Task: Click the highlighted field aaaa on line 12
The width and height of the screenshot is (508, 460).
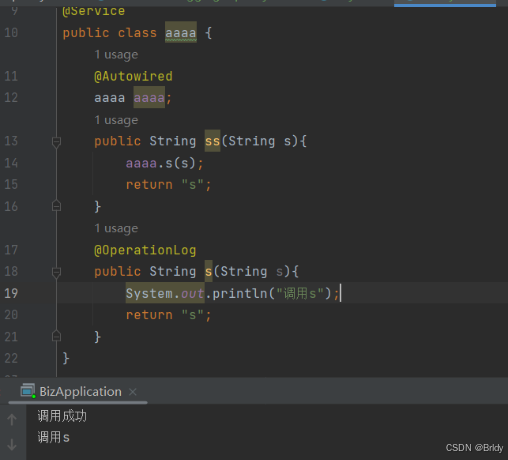Action: point(149,98)
